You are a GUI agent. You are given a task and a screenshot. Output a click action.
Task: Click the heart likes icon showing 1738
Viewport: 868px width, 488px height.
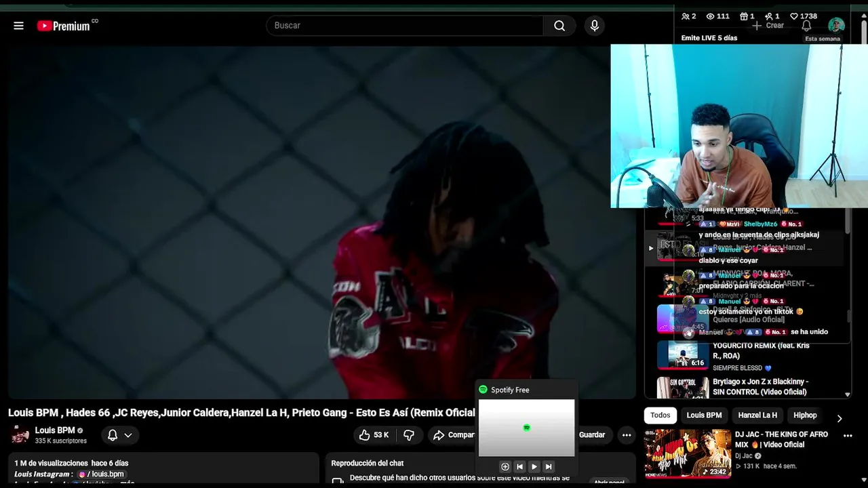tap(794, 16)
